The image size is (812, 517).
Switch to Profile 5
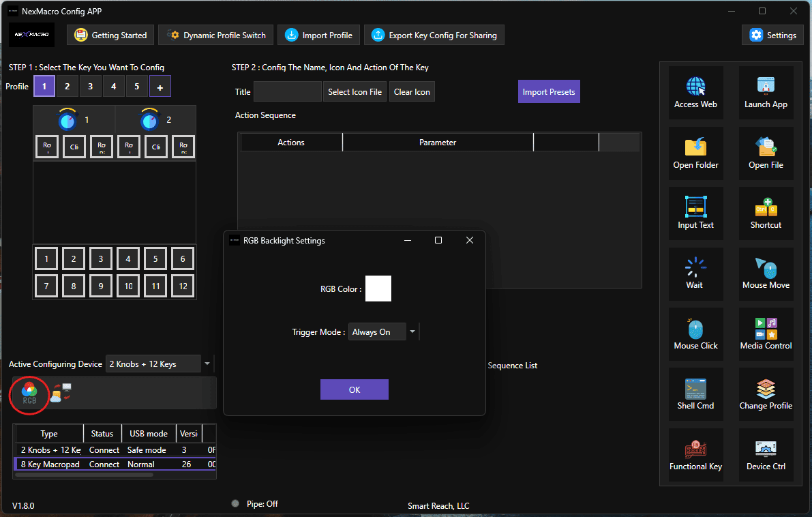137,87
